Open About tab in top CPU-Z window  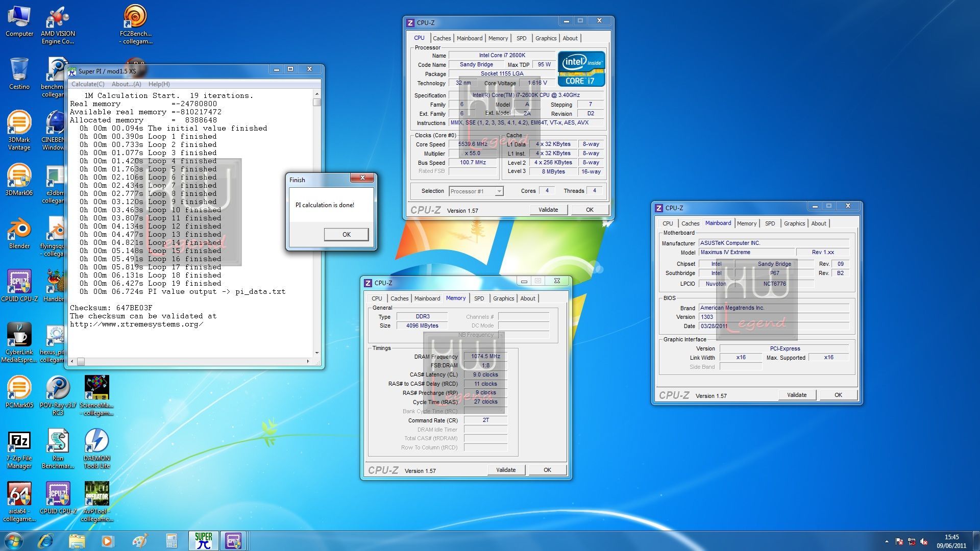[x=570, y=38]
